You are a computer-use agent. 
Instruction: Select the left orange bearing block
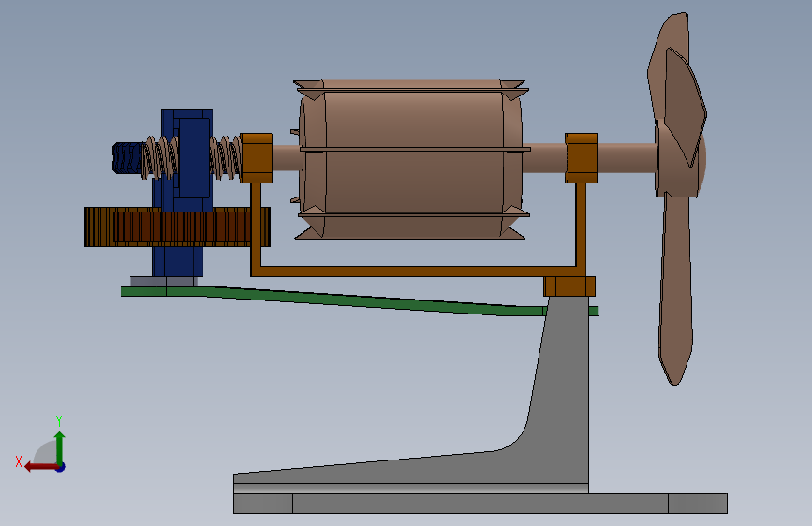click(x=257, y=158)
